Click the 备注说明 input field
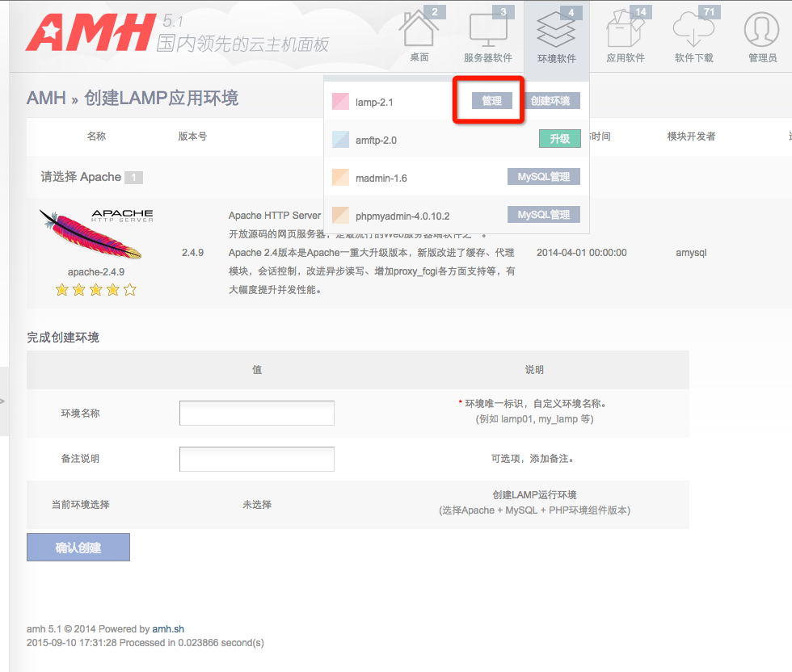Viewport: 792px width, 672px height. click(256, 459)
